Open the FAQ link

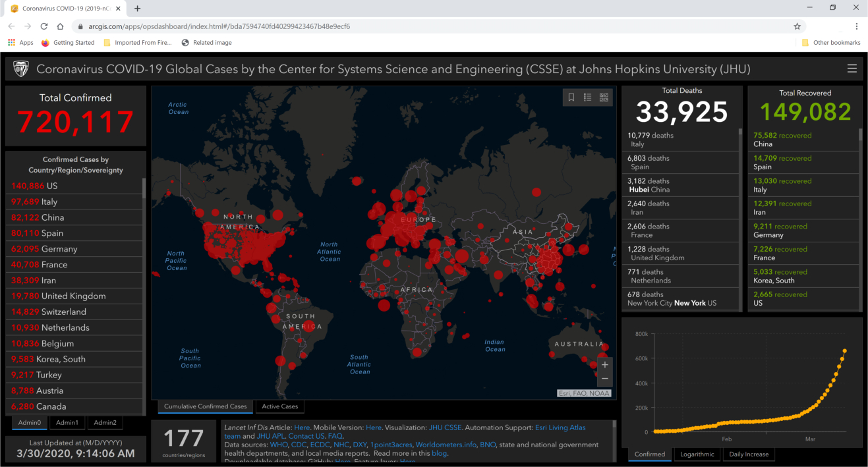click(335, 436)
